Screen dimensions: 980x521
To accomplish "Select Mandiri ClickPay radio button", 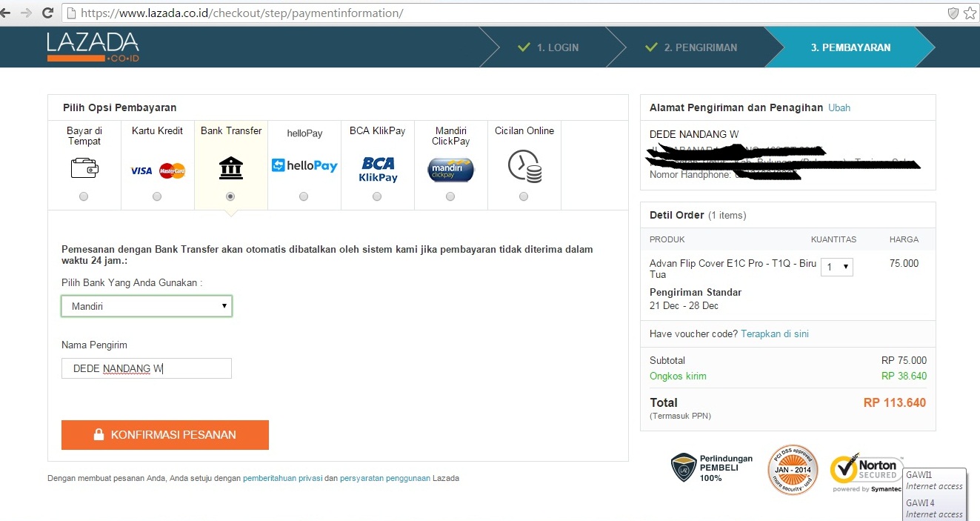I will click(450, 196).
